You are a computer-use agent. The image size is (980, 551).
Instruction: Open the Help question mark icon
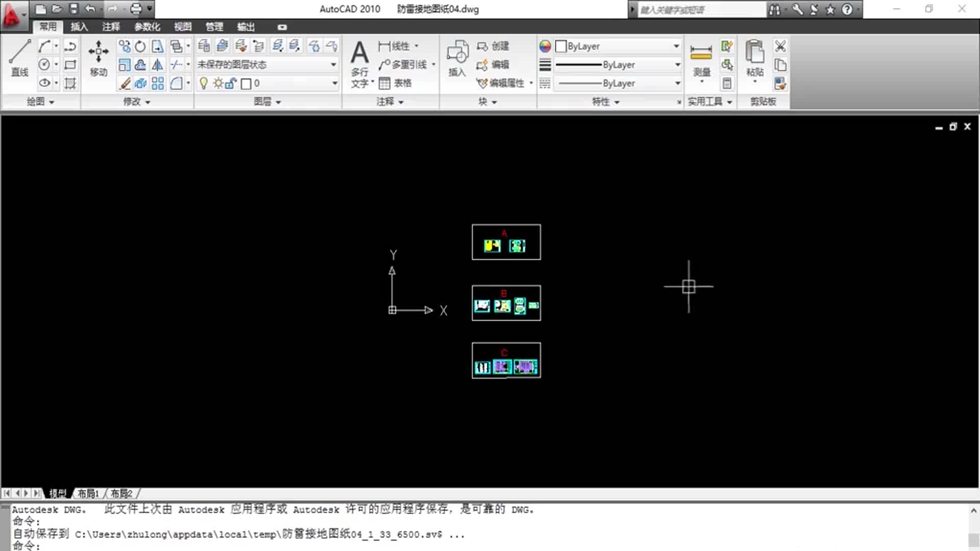pos(847,9)
